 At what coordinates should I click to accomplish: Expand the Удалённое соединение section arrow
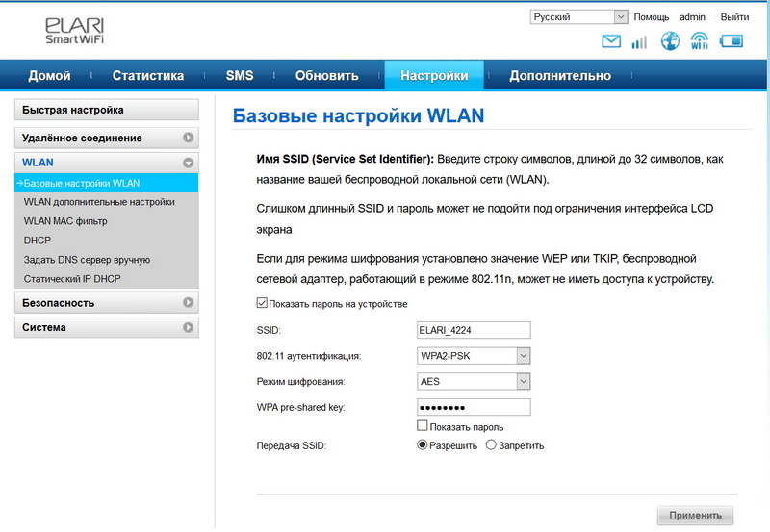coord(188,138)
